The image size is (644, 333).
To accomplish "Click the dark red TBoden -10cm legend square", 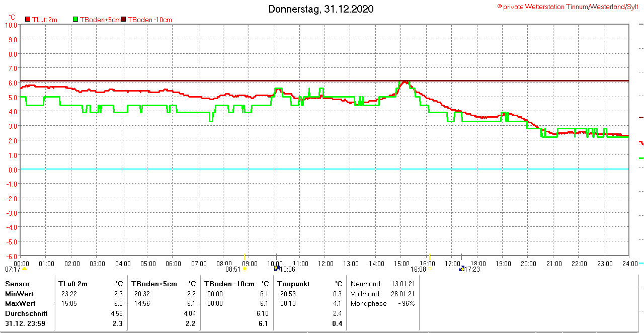I will (x=124, y=20).
